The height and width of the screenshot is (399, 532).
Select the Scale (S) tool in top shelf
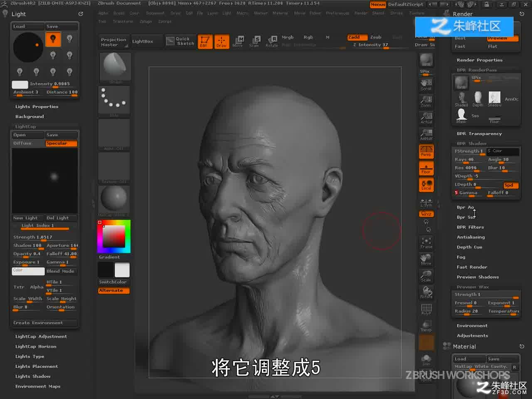(x=255, y=42)
